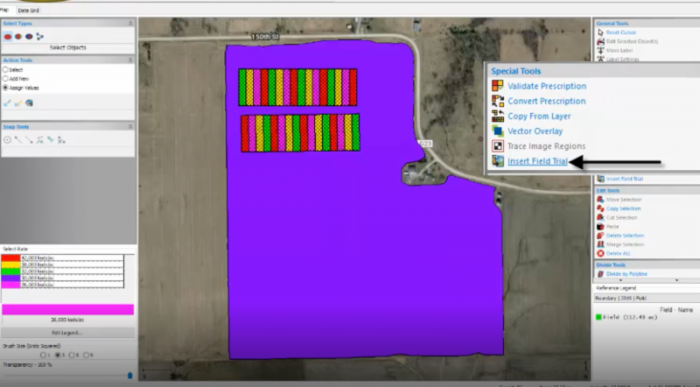Pick the blue paintbrush action tool

pyautogui.click(x=7, y=103)
